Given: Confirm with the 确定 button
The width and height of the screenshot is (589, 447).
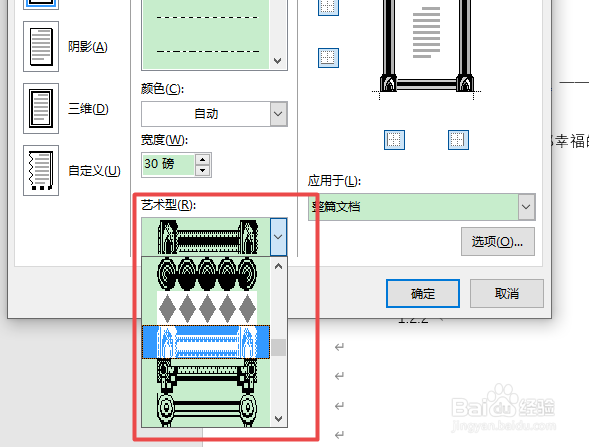Looking at the screenshot, I should click(x=423, y=293).
